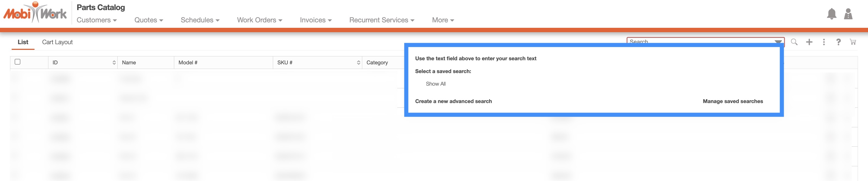Viewport: 868px width, 181px height.
Task: Open the search field dropdown arrow
Action: (x=778, y=42)
